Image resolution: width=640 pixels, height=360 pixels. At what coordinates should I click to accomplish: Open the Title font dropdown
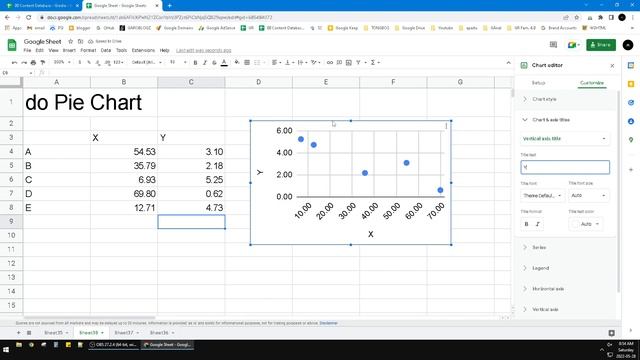point(542,196)
